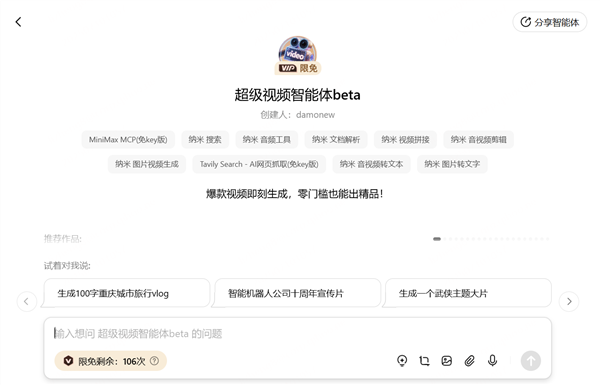Choose prompt 生成一个武侠主题大片
This screenshot has height=385, width=600.
tap(468, 293)
